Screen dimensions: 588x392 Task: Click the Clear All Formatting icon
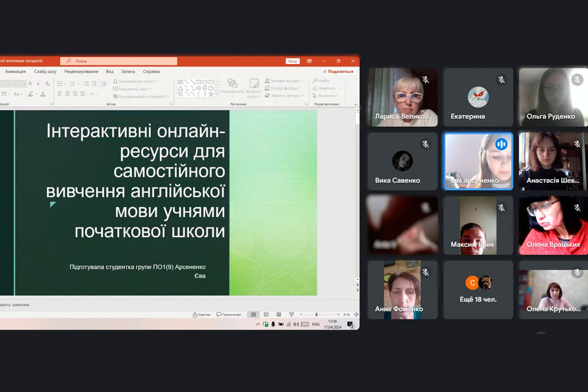click(x=47, y=83)
